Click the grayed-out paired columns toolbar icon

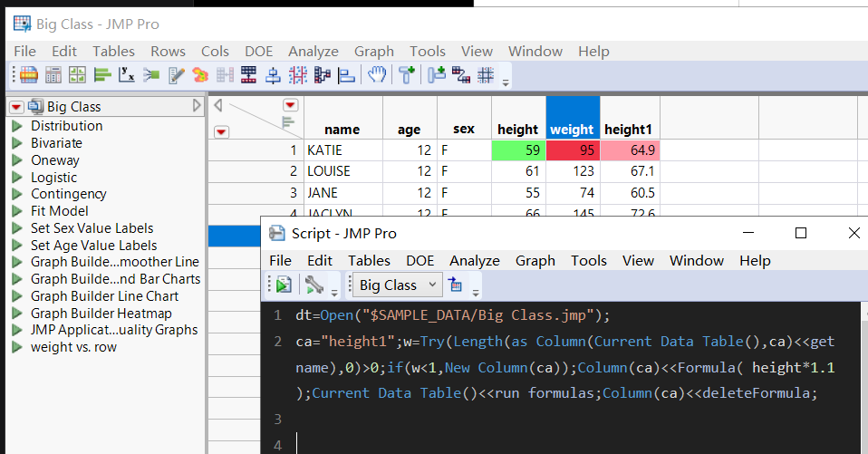pyautogui.click(x=225, y=74)
